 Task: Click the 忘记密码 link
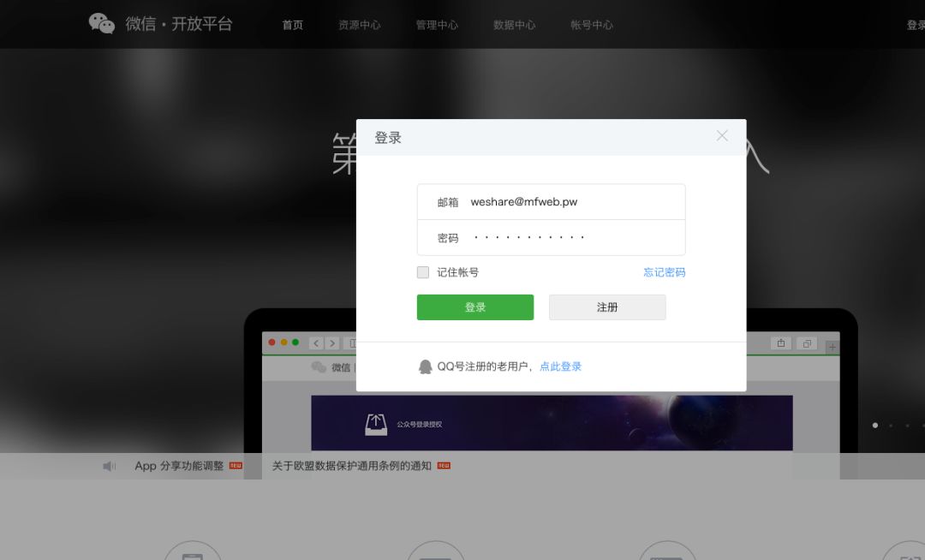[x=665, y=272]
